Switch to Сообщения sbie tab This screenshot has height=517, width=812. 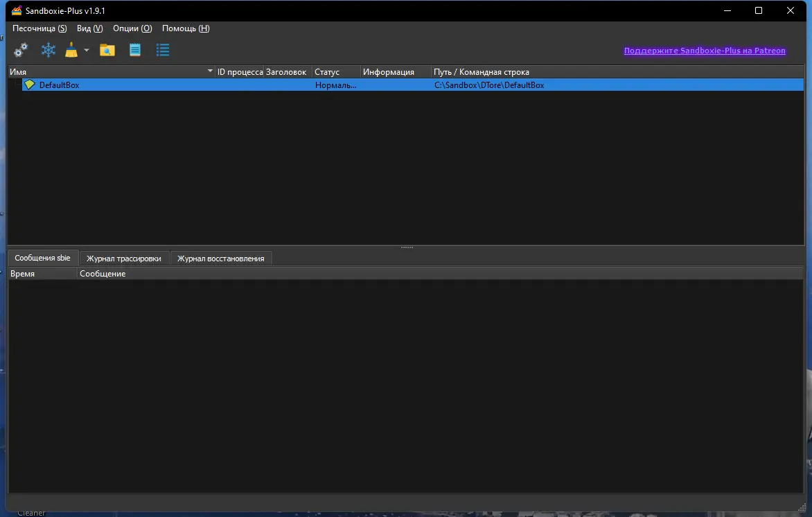42,258
